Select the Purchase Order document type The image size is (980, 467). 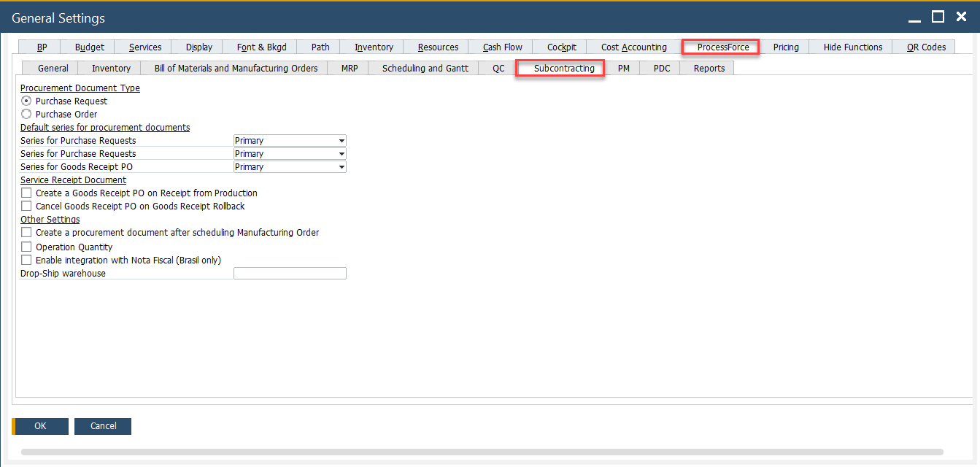[26, 114]
